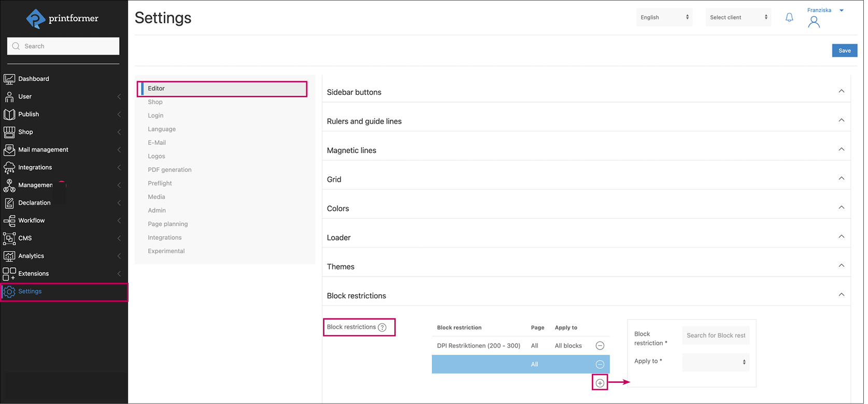The image size is (868, 404).
Task: Click the Search for Block restriction field
Action: 716,336
